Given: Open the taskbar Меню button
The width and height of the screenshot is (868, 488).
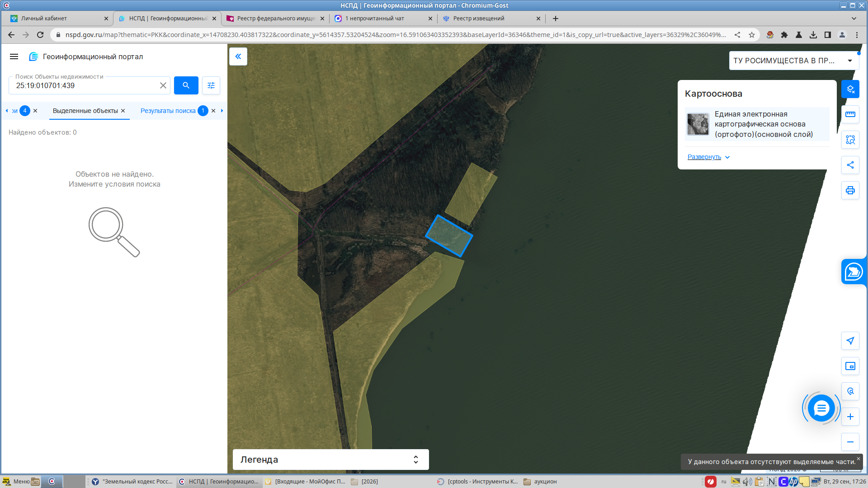Looking at the screenshot, I should point(16,482).
